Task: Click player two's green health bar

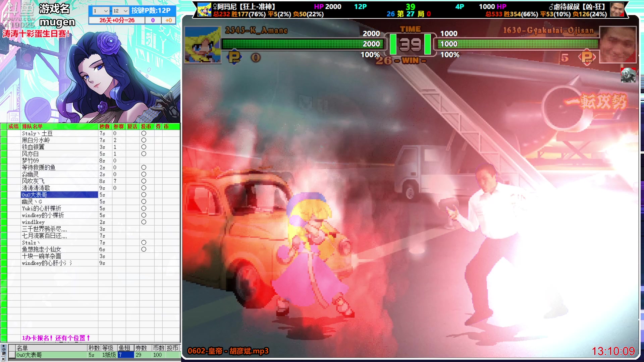Action: [x=518, y=44]
